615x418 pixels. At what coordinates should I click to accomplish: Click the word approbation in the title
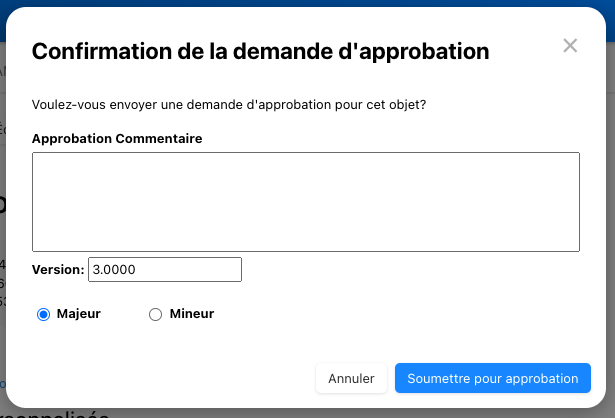[414, 51]
